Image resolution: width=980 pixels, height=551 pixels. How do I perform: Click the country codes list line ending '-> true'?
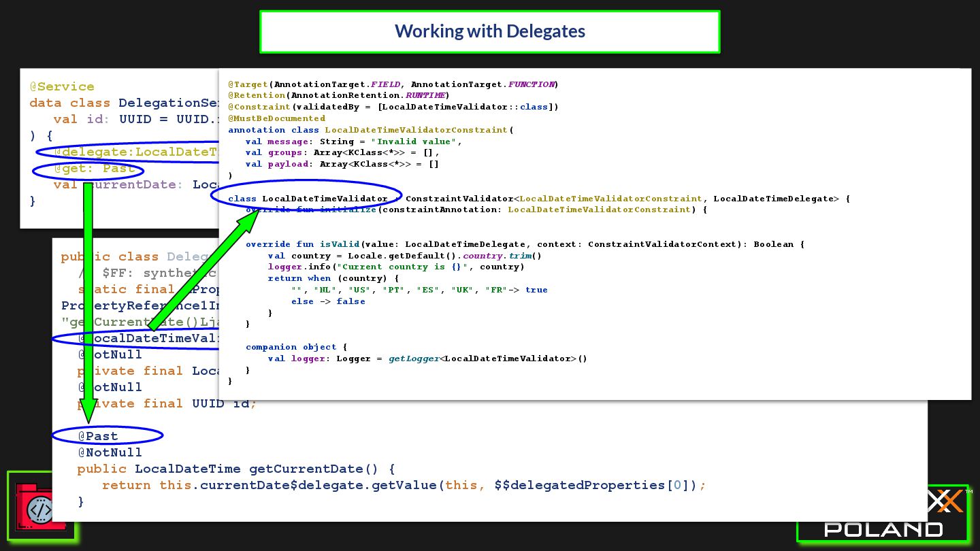tap(419, 290)
